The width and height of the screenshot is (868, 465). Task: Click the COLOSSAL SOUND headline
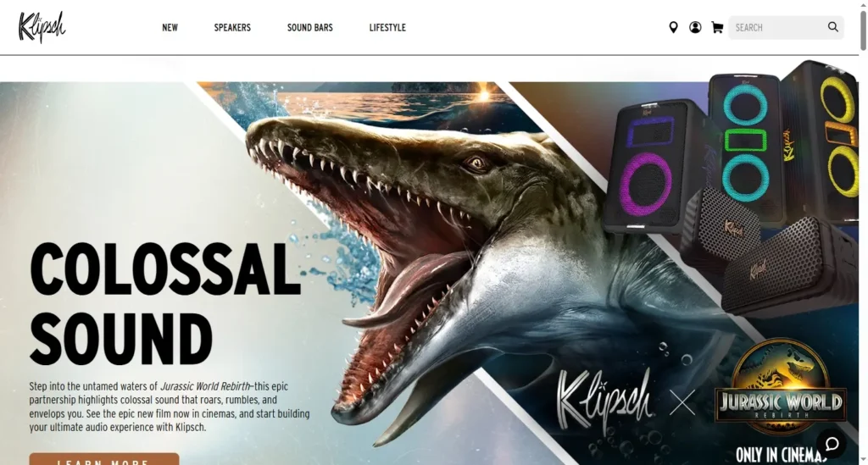[x=165, y=303]
